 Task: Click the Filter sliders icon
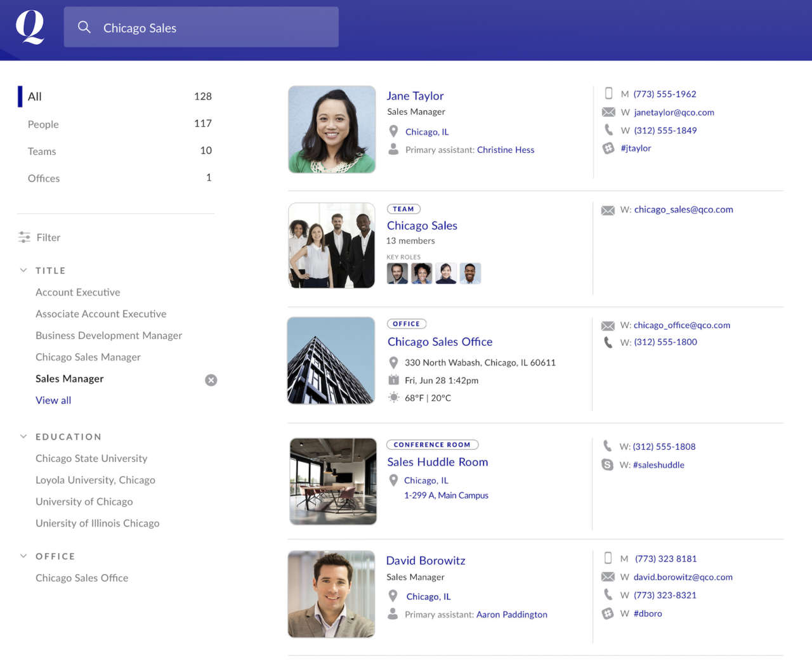[24, 237]
